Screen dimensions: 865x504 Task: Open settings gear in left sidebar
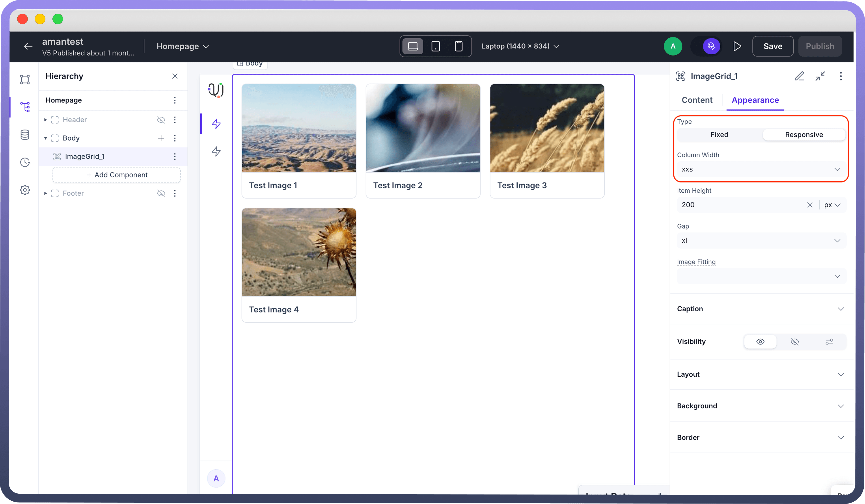(x=25, y=190)
